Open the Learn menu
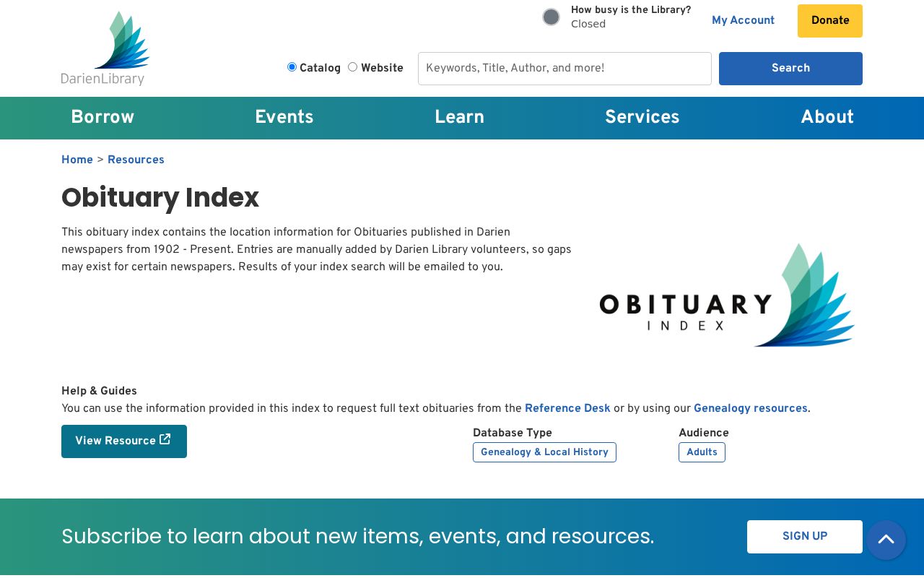 pyautogui.click(x=459, y=117)
